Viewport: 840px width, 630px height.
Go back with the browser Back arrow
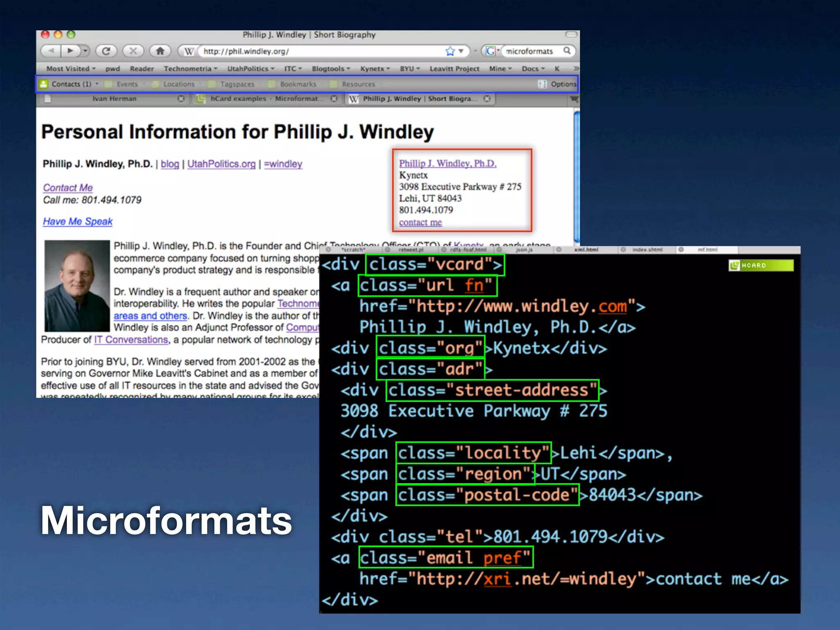51,51
